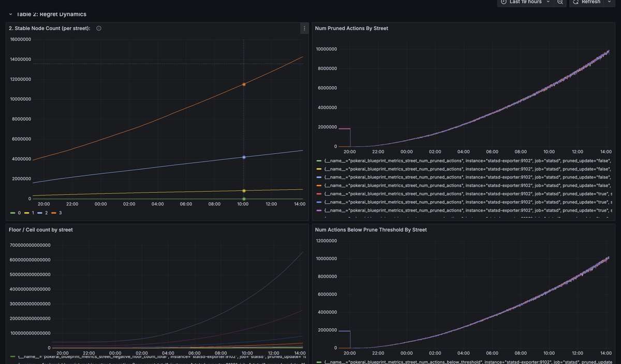
Task: Toggle the green actions_below_threshold legend series
Action: click(464, 361)
